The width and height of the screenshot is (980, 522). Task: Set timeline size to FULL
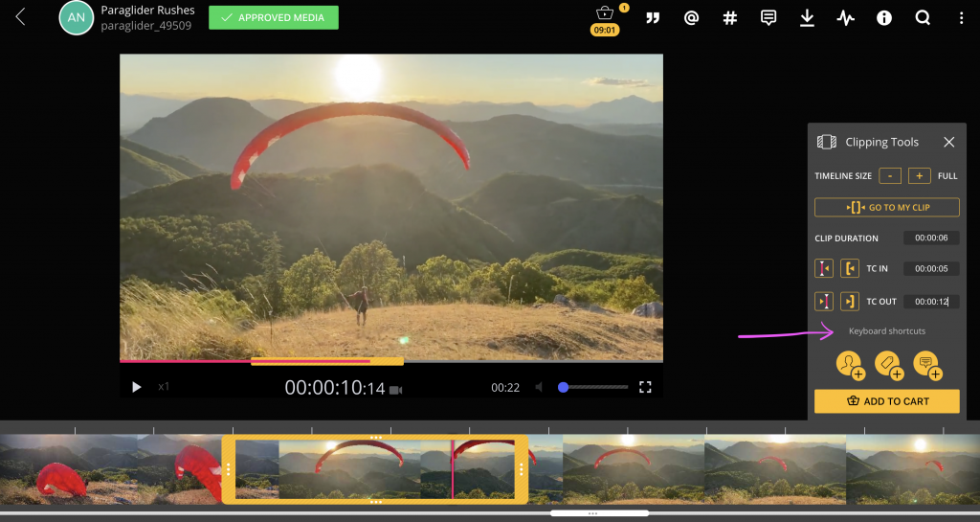point(947,175)
